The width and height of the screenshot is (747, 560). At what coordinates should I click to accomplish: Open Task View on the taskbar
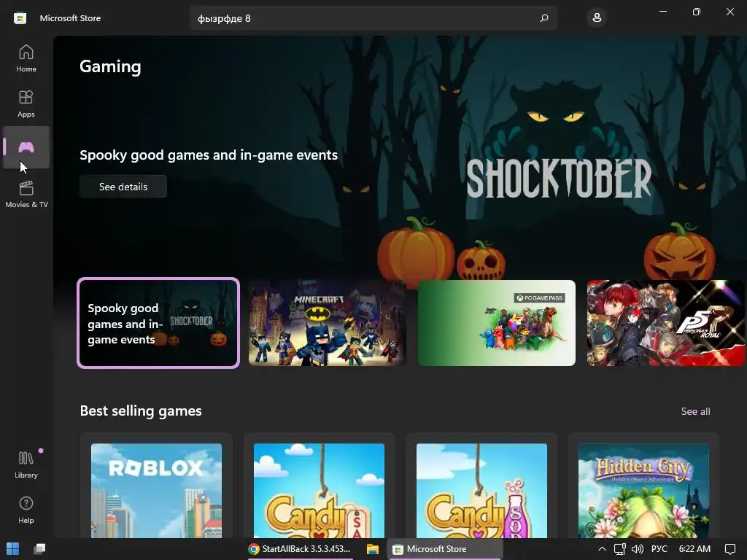[39, 549]
